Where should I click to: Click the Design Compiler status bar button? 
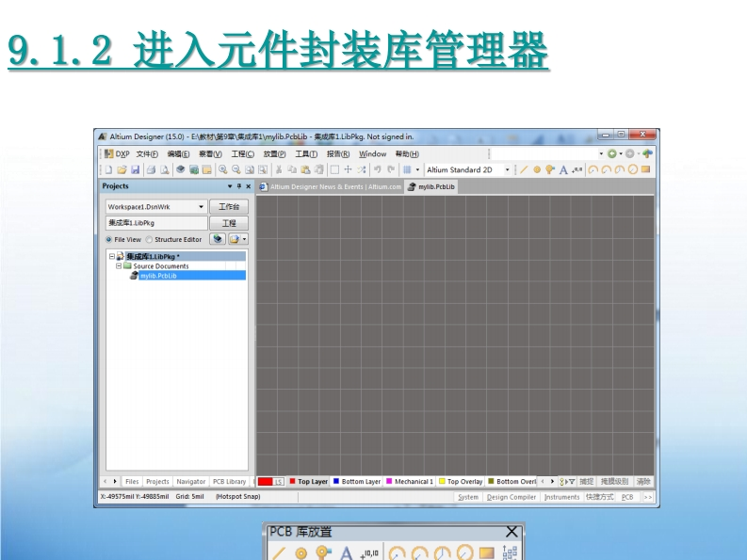[512, 497]
